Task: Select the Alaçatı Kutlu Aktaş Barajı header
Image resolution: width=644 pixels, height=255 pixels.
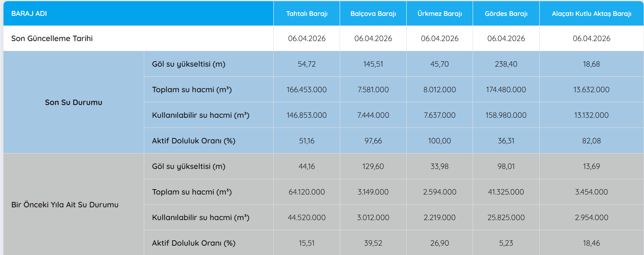Action: (591, 14)
